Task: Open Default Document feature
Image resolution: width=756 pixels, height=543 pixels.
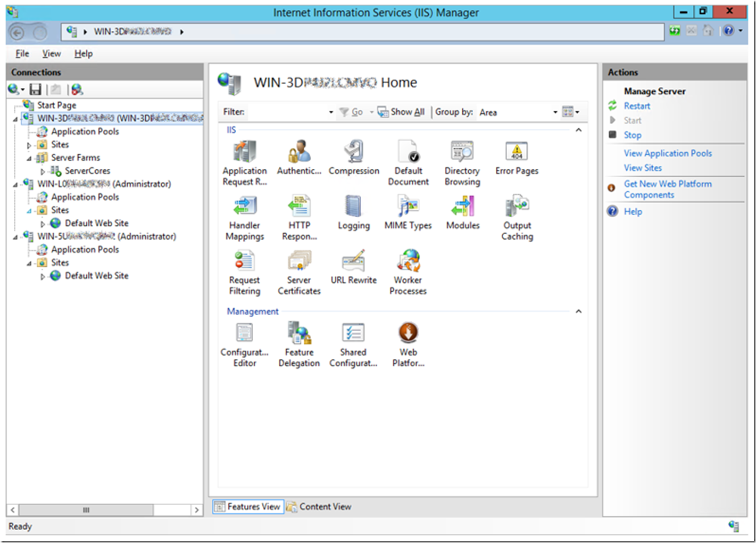Action: pos(408,163)
